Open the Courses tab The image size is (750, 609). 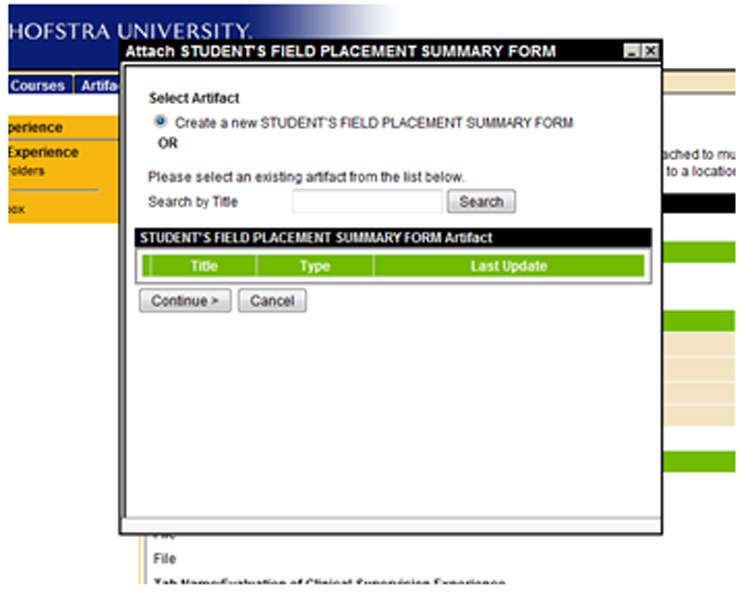37,86
